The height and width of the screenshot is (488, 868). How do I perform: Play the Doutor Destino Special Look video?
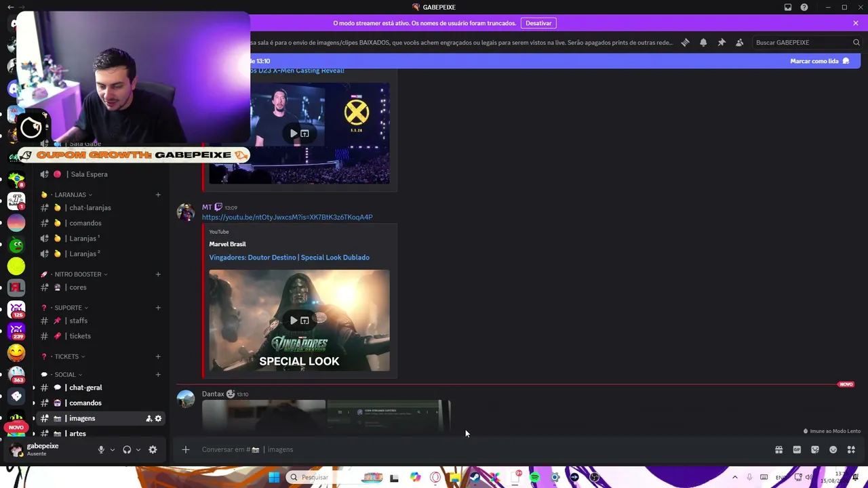tap(294, 321)
